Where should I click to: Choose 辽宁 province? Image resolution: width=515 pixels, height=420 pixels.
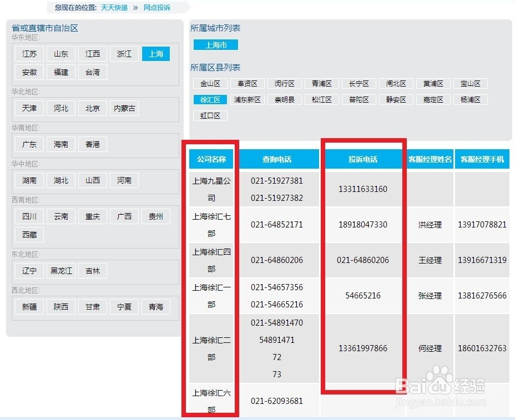click(29, 271)
